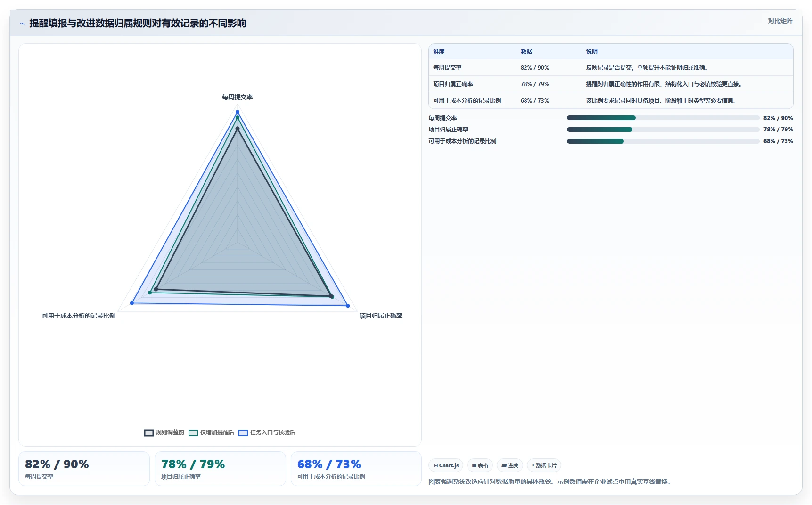Toggle the 规则调整前 legend swatch
Image resolution: width=812 pixels, height=505 pixels.
(149, 432)
